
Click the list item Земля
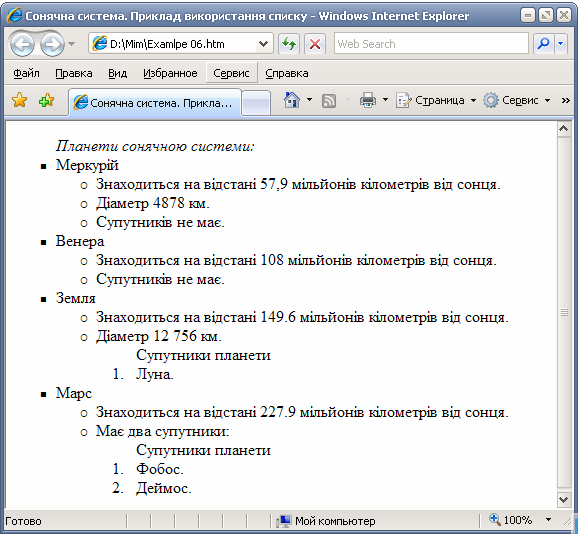[76, 298]
